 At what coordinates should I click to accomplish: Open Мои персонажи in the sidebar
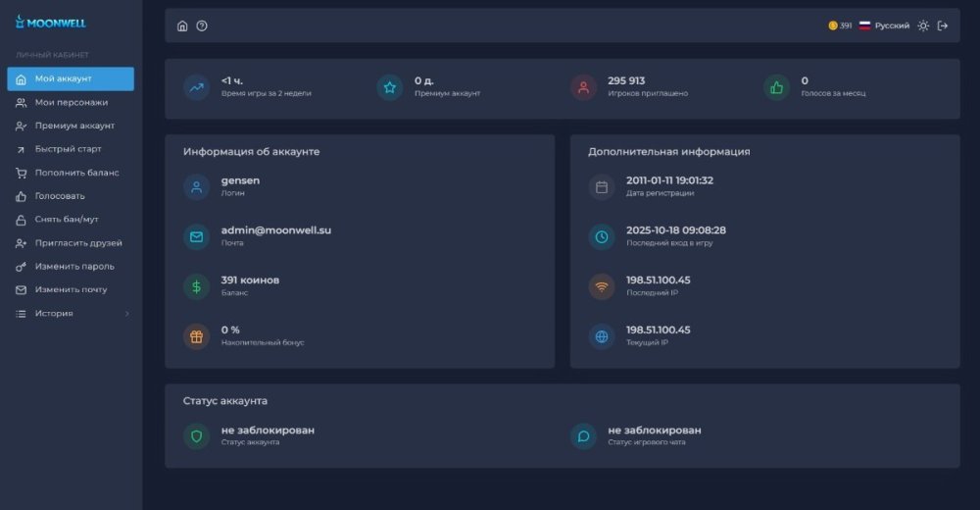pyautogui.click(x=71, y=102)
